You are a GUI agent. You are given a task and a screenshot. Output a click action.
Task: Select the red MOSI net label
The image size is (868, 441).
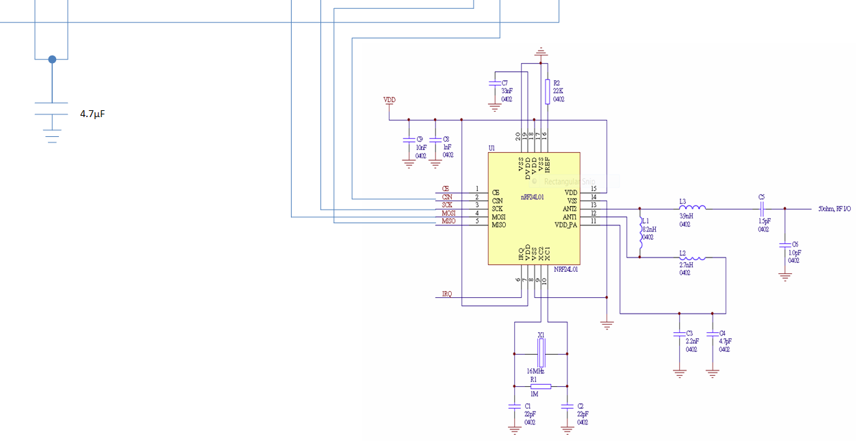coord(448,214)
